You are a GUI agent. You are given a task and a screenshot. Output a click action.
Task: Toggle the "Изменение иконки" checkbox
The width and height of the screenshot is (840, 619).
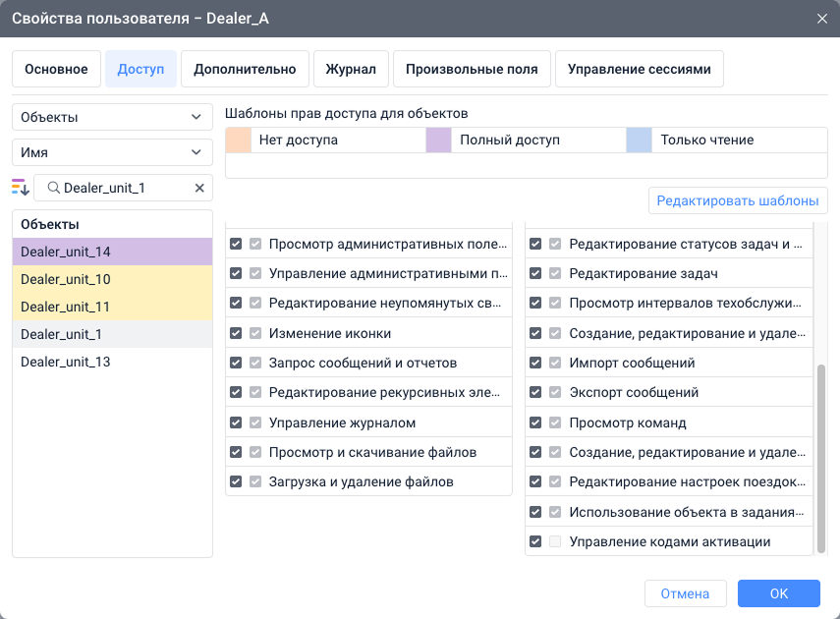(x=236, y=333)
